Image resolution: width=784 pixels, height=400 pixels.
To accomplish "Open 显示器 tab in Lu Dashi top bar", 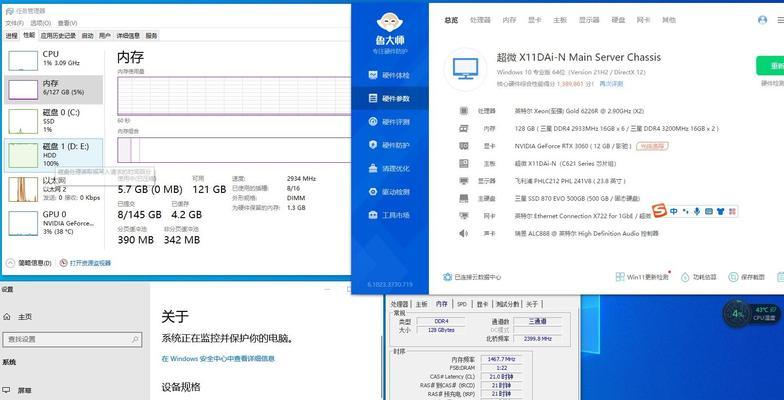I will click(x=589, y=20).
